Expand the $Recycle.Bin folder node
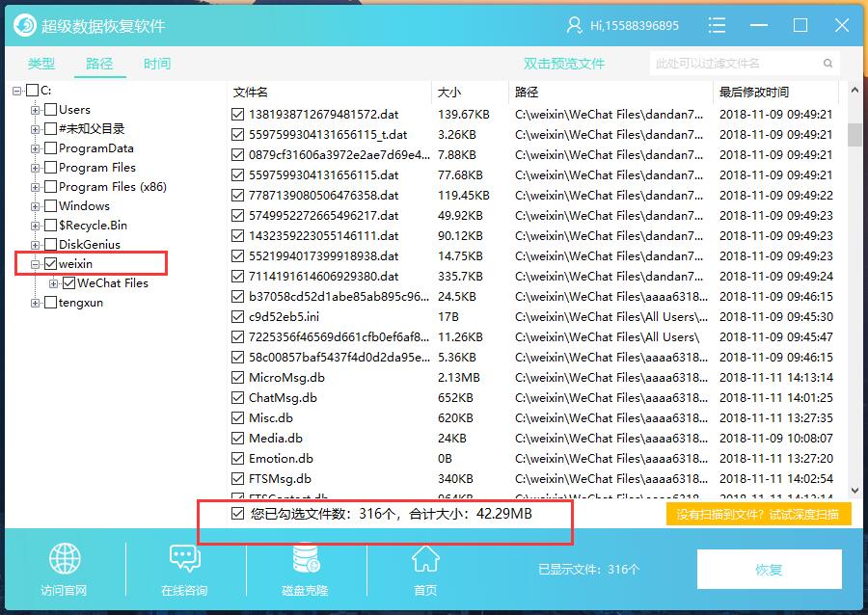 point(36,226)
